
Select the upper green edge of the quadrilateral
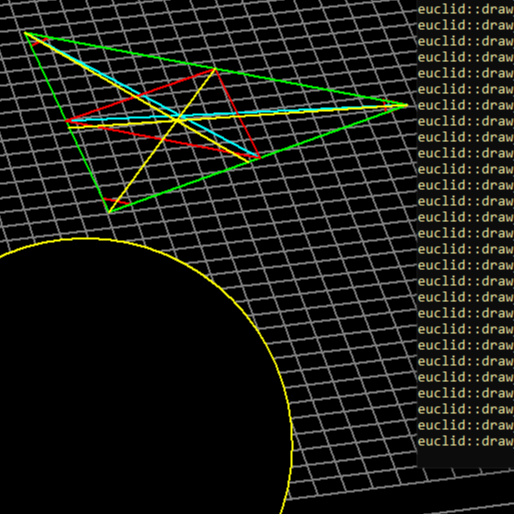point(216,69)
